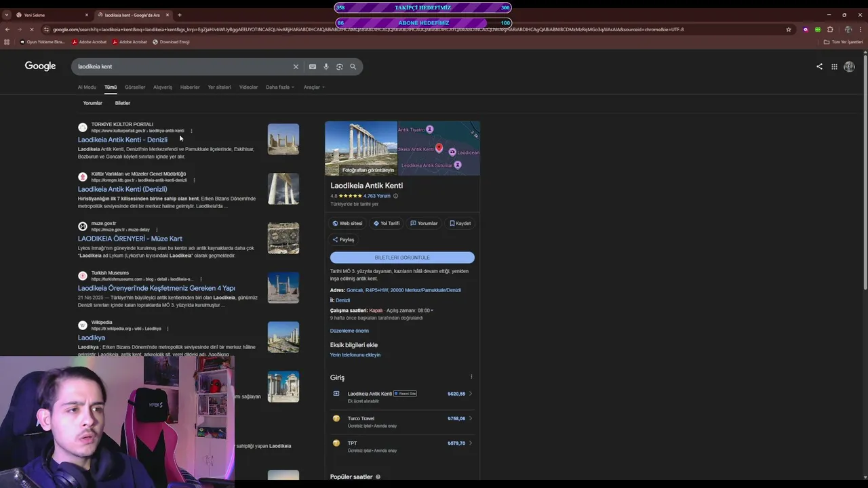The width and height of the screenshot is (868, 488).
Task: Open Laodikeia Örenyeri'nde Keşfetmeniz Gereken 4 Yapı
Action: pyautogui.click(x=157, y=288)
